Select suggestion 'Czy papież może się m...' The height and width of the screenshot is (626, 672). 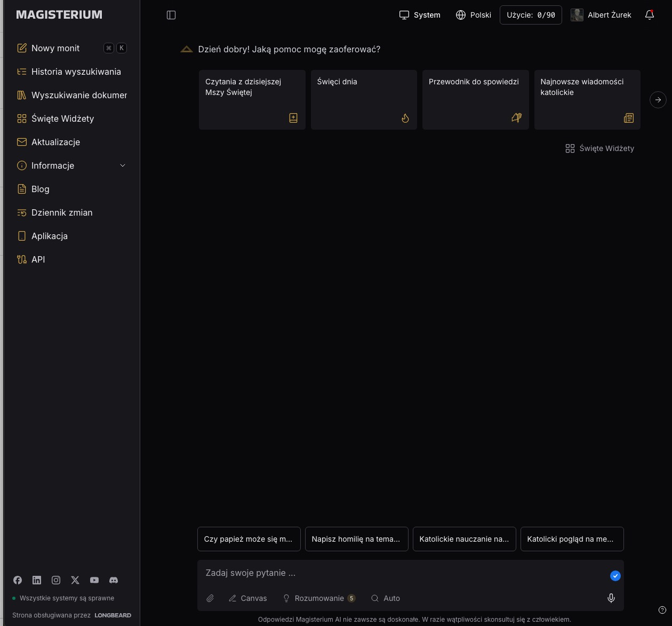249,539
